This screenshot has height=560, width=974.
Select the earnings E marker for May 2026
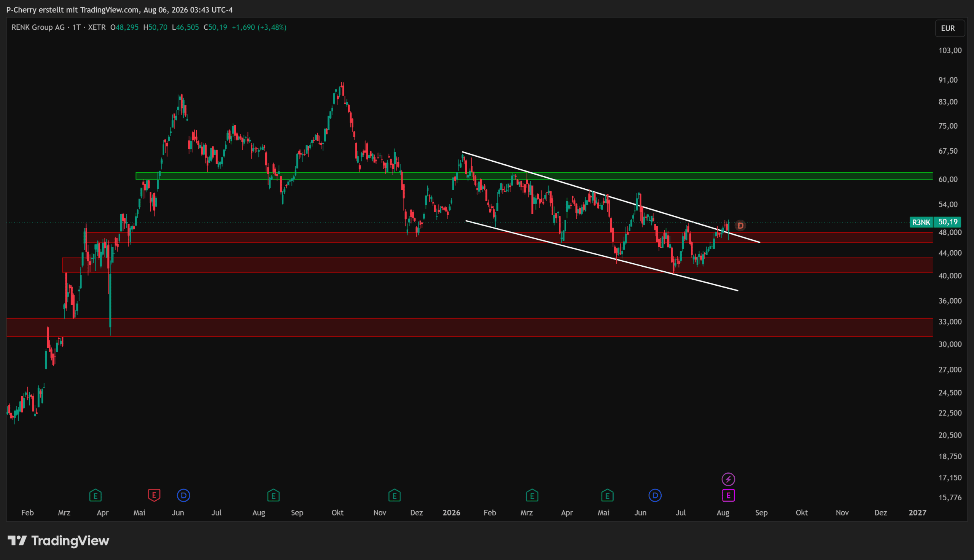pyautogui.click(x=607, y=495)
